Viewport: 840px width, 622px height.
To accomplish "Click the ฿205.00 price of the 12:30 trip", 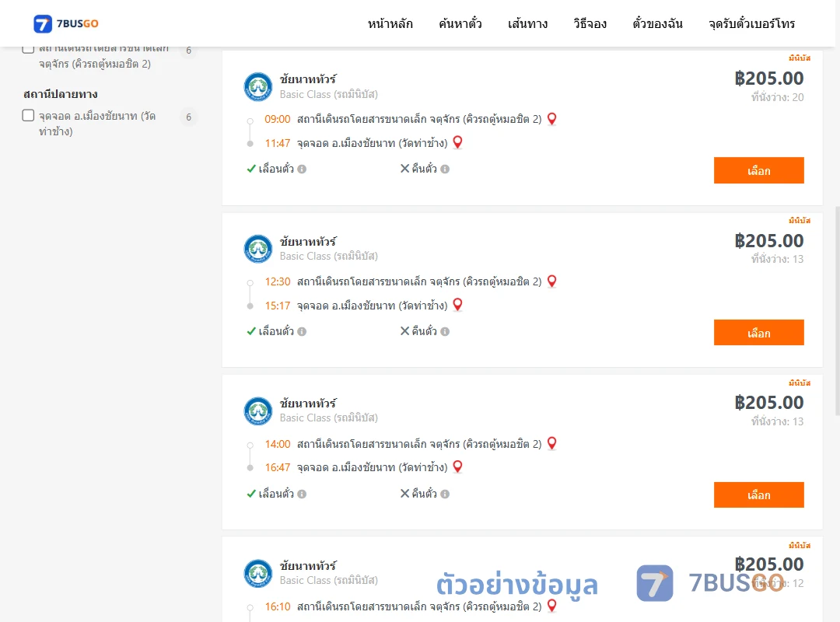I will (x=769, y=241).
